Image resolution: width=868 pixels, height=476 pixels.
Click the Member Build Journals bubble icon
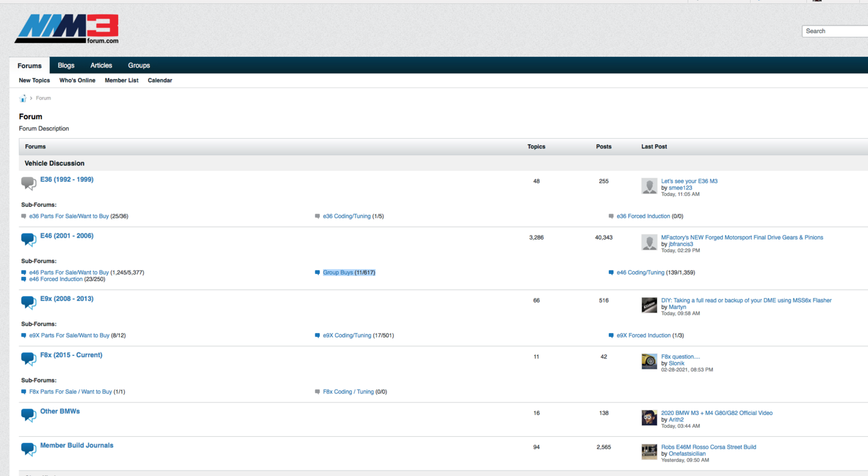click(x=28, y=449)
